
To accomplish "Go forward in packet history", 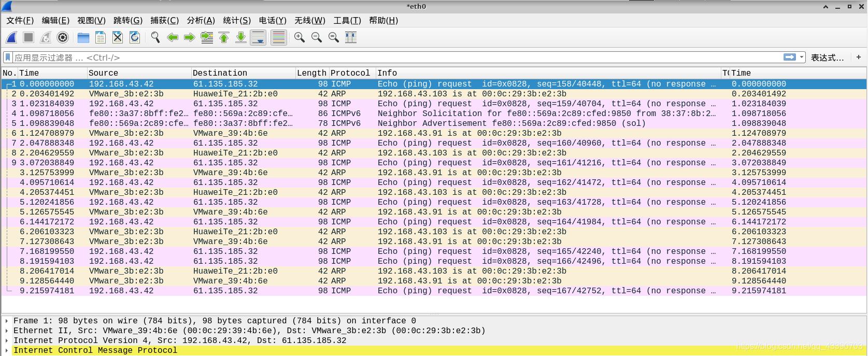I will coord(190,37).
